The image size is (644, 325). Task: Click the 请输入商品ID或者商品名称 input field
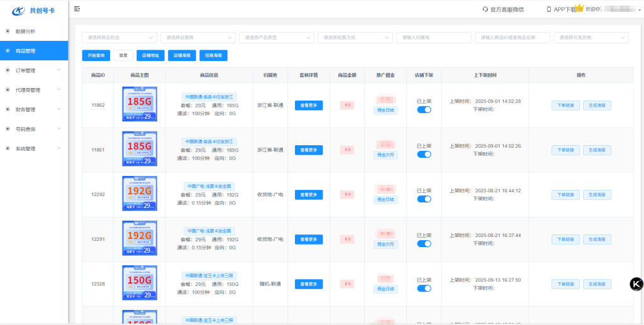512,38
